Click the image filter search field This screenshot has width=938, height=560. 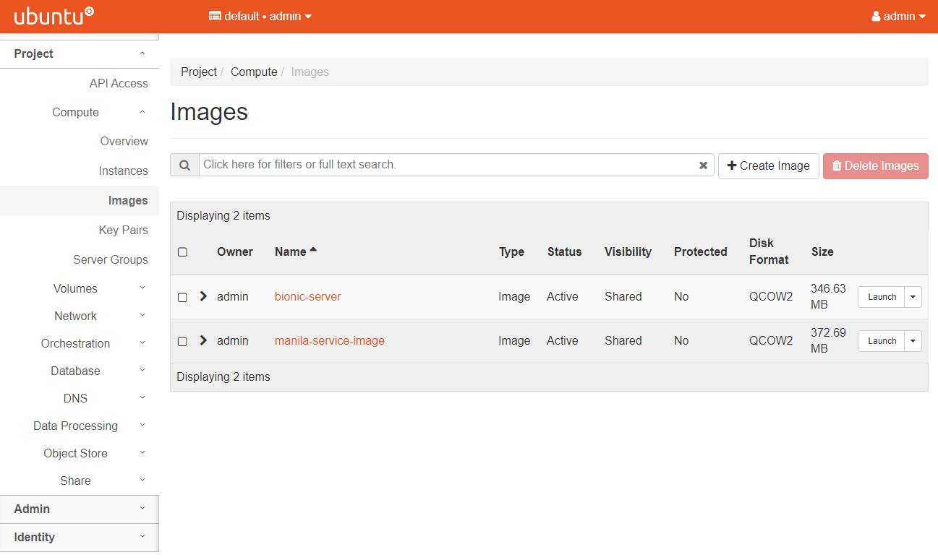448,165
